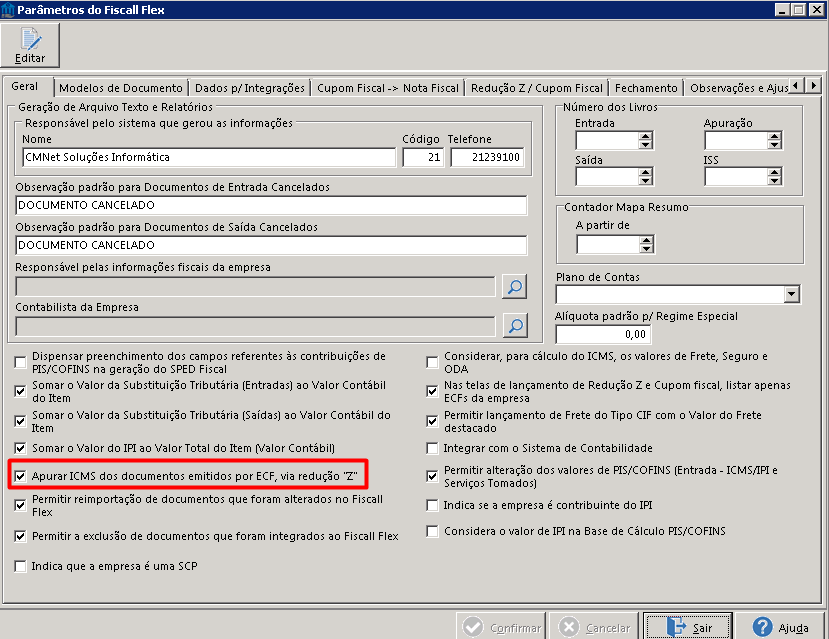Click Alíquota padrão p/ Regime Especial field
This screenshot has width=829, height=639.
click(x=603, y=334)
